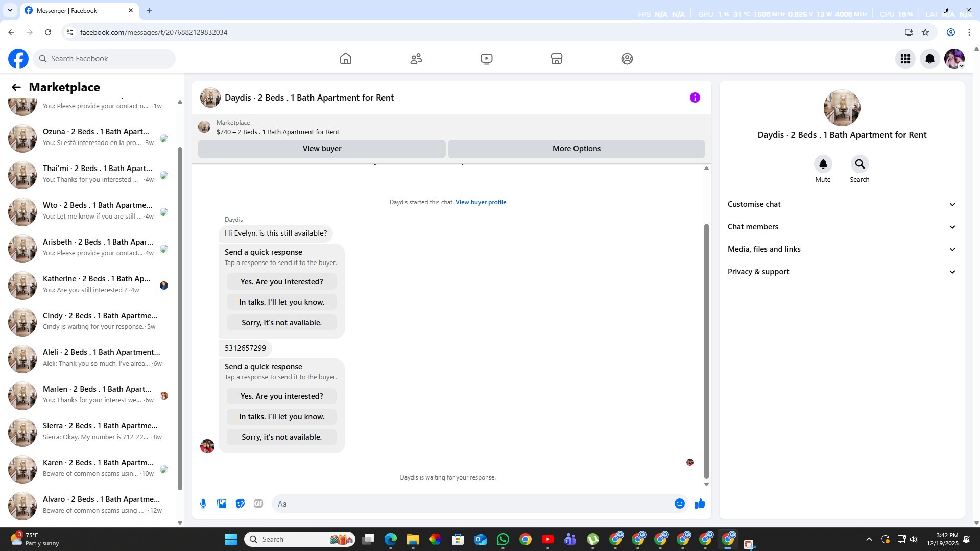Open the Facebook menu grid icon
Viewport: 980px width, 551px height.
(905, 59)
